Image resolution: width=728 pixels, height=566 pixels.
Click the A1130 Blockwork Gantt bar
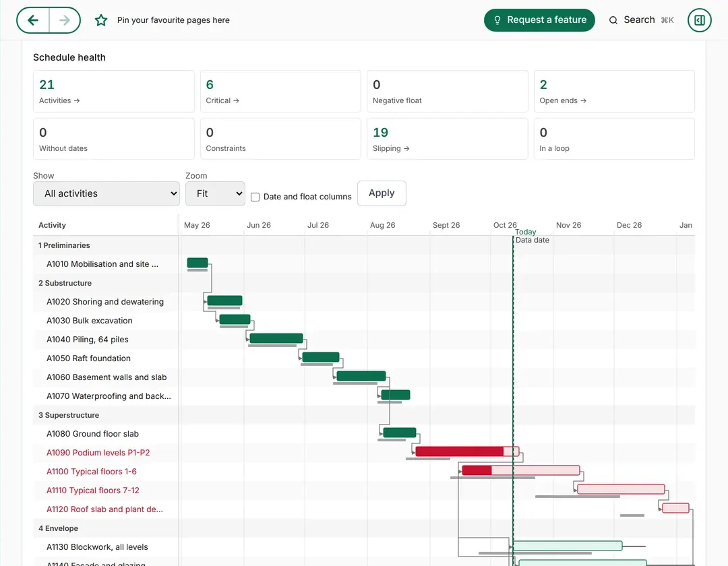[568, 546]
